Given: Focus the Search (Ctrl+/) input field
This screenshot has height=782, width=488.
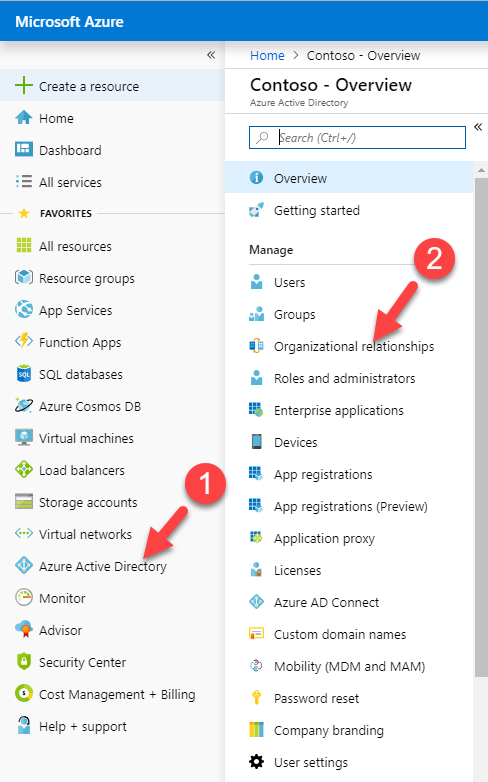Looking at the screenshot, I should 357,137.
